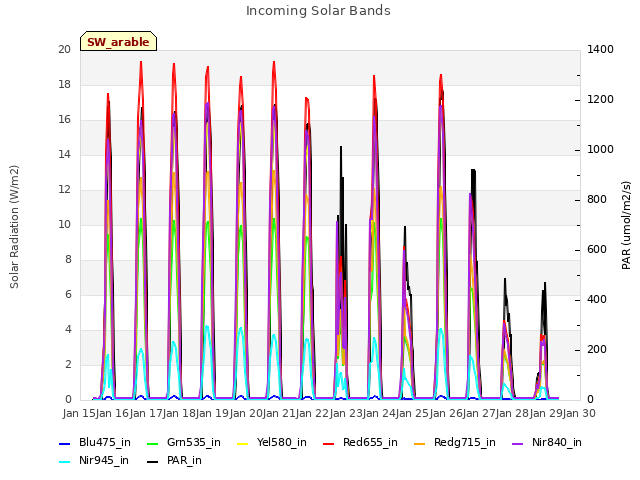
Task: Click the Jan 28 x-axis tick label
Action: (x=513, y=413)
